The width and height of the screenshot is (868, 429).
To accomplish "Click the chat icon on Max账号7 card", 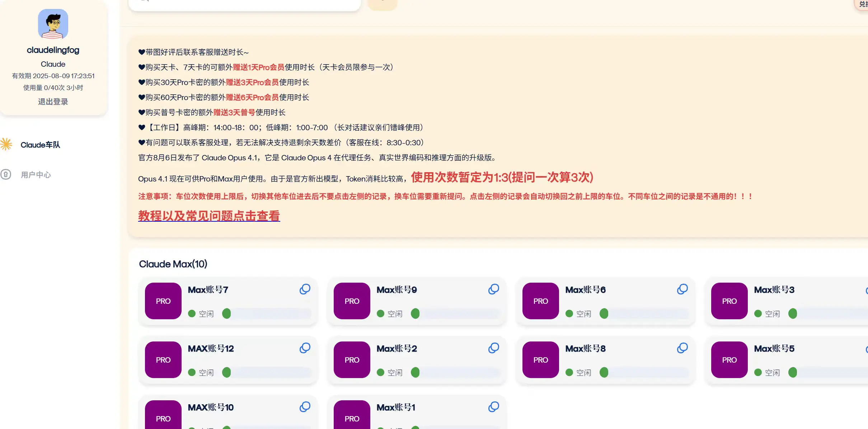I will [x=305, y=289].
